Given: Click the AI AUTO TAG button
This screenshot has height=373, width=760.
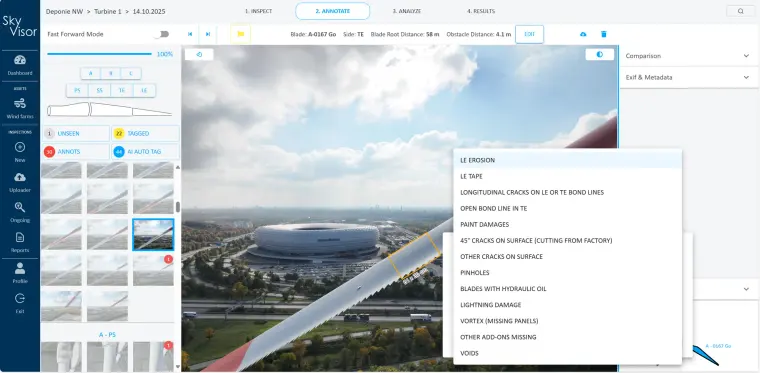Looking at the screenshot, I should pyautogui.click(x=145, y=152).
